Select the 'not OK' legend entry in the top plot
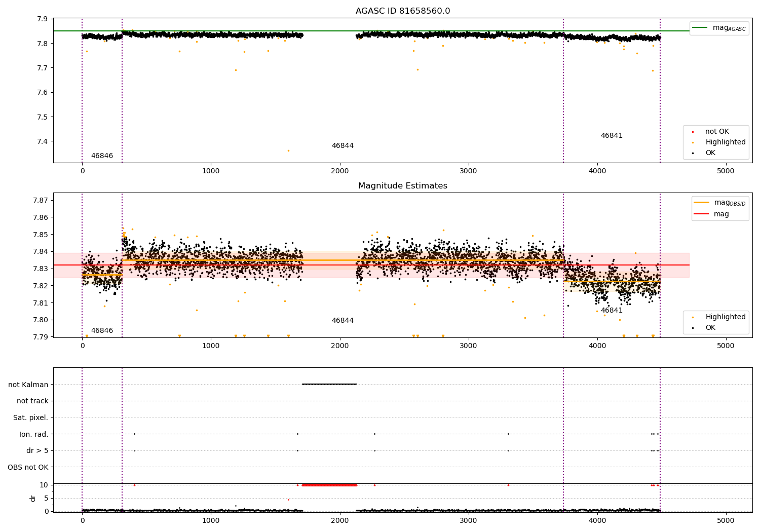The height and width of the screenshot is (532, 760). pyautogui.click(x=717, y=132)
